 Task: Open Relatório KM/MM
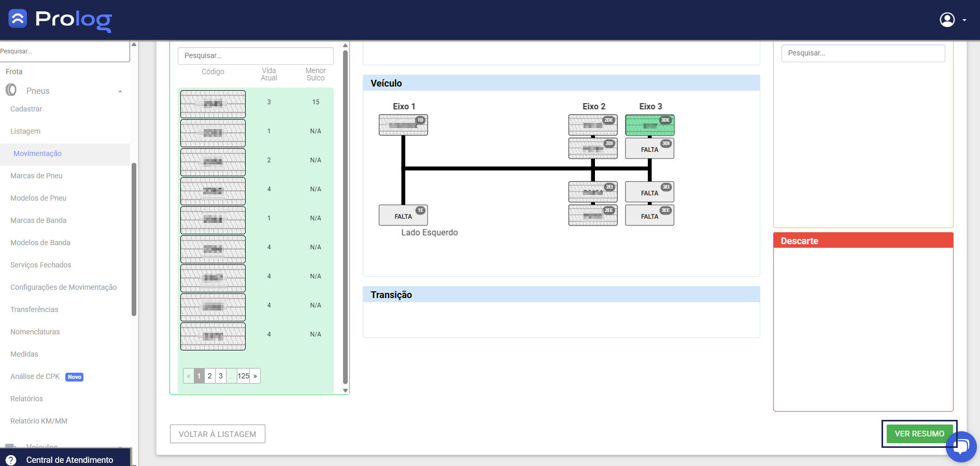click(x=39, y=421)
